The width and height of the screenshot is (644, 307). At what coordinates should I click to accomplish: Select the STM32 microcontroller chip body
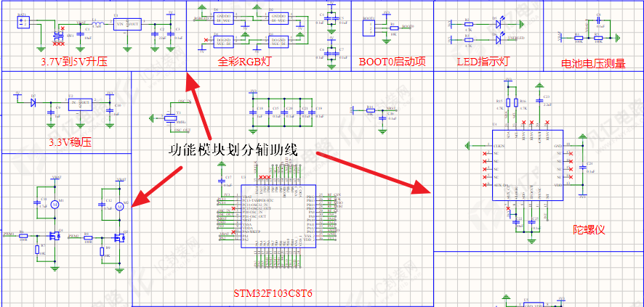coord(278,216)
